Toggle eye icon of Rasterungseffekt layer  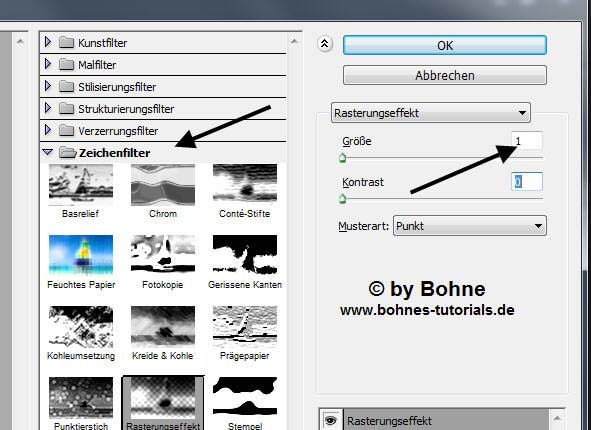[x=331, y=420]
